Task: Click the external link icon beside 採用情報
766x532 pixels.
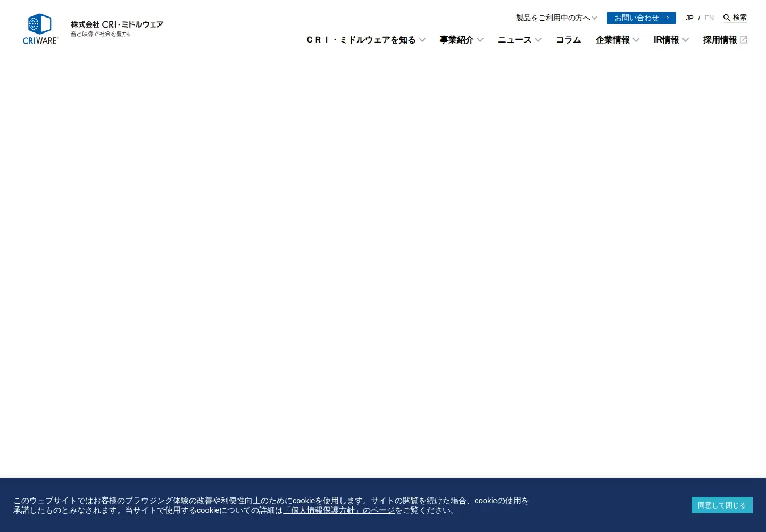Action: tap(744, 40)
